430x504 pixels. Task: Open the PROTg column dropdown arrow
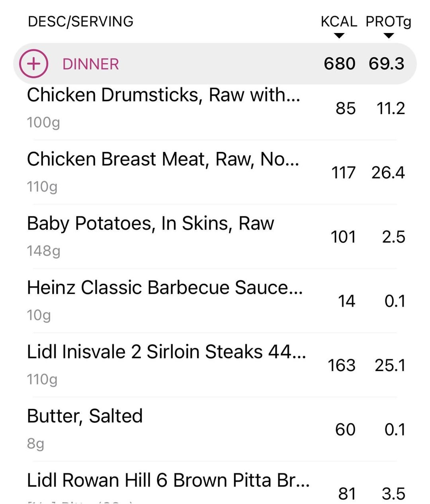389,36
